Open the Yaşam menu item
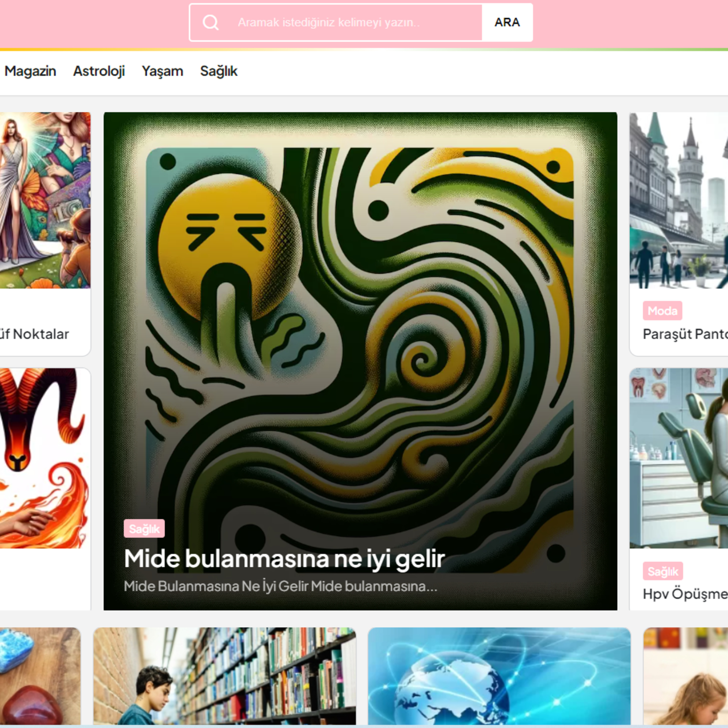Image resolution: width=728 pixels, height=728 pixels. pyautogui.click(x=162, y=71)
